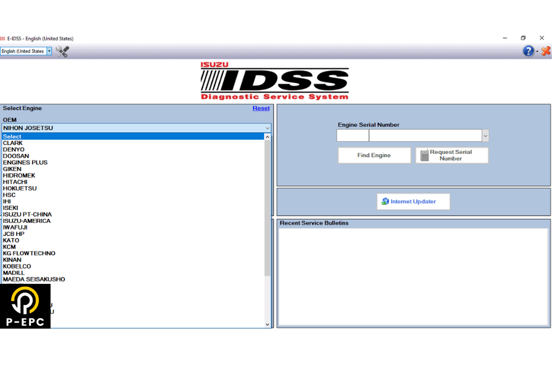Expand the Engine Serial Number dropdown
This screenshot has height=392, width=552.
coord(485,135)
